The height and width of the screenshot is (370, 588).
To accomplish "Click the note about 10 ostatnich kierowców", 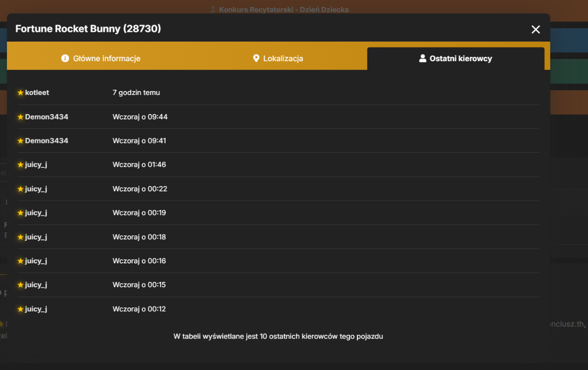I will 278,337.
